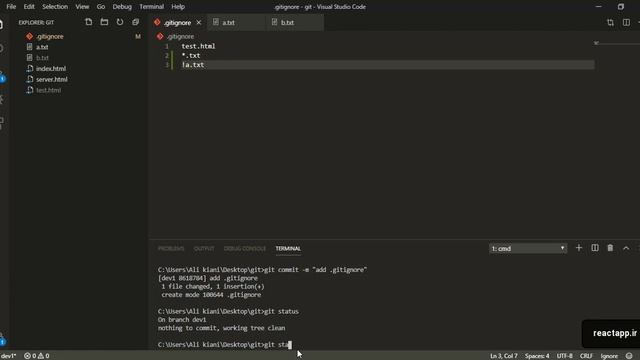Click line 3 text '!a.txt' in editor
This screenshot has width=640, height=360.
(x=193, y=65)
